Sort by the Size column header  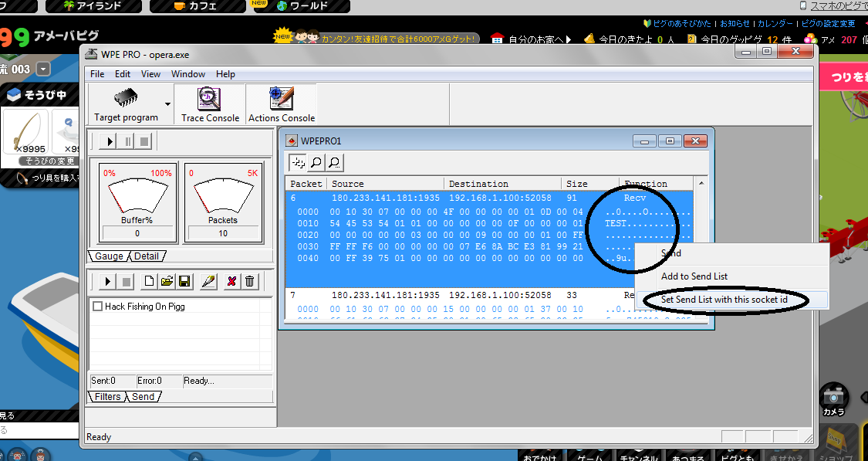590,184
